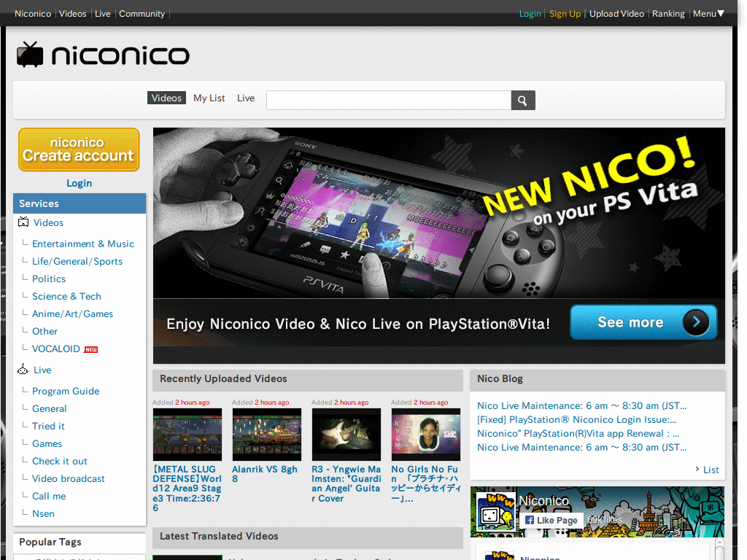This screenshot has width=747, height=560.
Task: Click the niconico Create account button
Action: pyautogui.click(x=79, y=149)
